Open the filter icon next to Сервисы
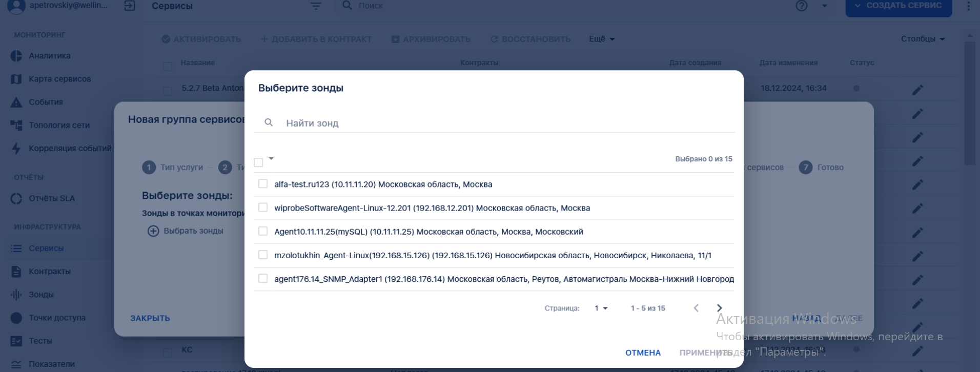Image resolution: width=980 pixels, height=372 pixels. pyautogui.click(x=316, y=6)
